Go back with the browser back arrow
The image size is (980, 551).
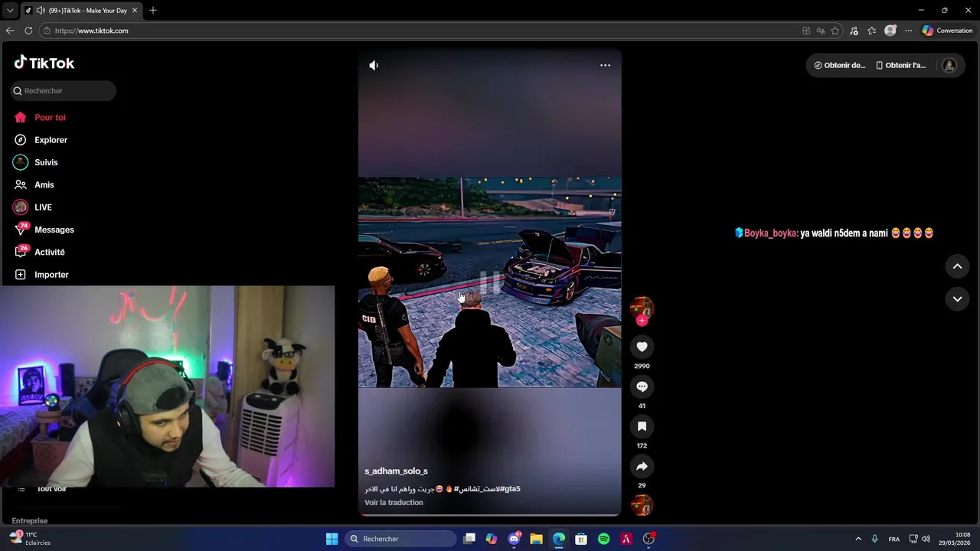pyautogui.click(x=10, y=31)
